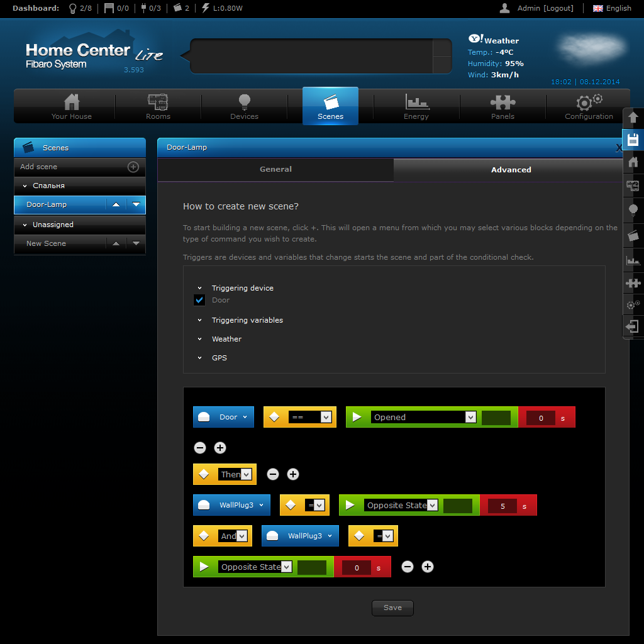
Task: Move New Scene down
Action: pyautogui.click(x=136, y=243)
